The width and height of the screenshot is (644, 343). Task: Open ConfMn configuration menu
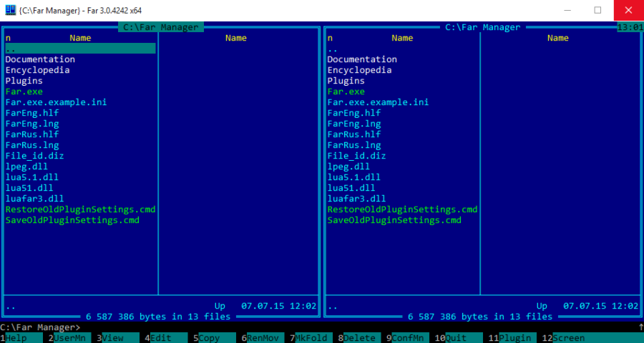click(407, 338)
